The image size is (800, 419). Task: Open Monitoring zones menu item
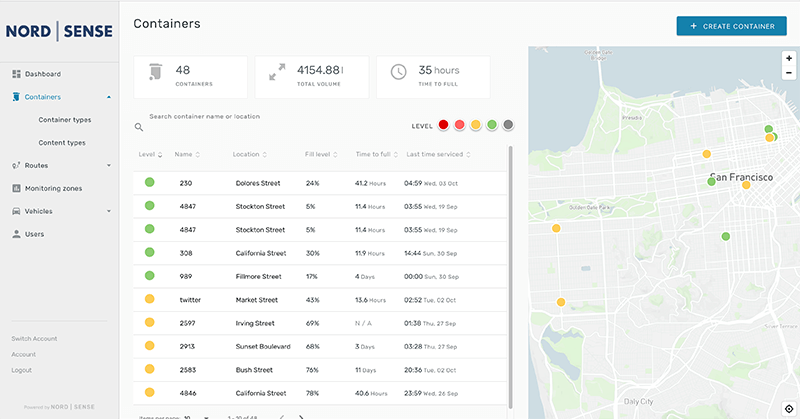tap(54, 188)
